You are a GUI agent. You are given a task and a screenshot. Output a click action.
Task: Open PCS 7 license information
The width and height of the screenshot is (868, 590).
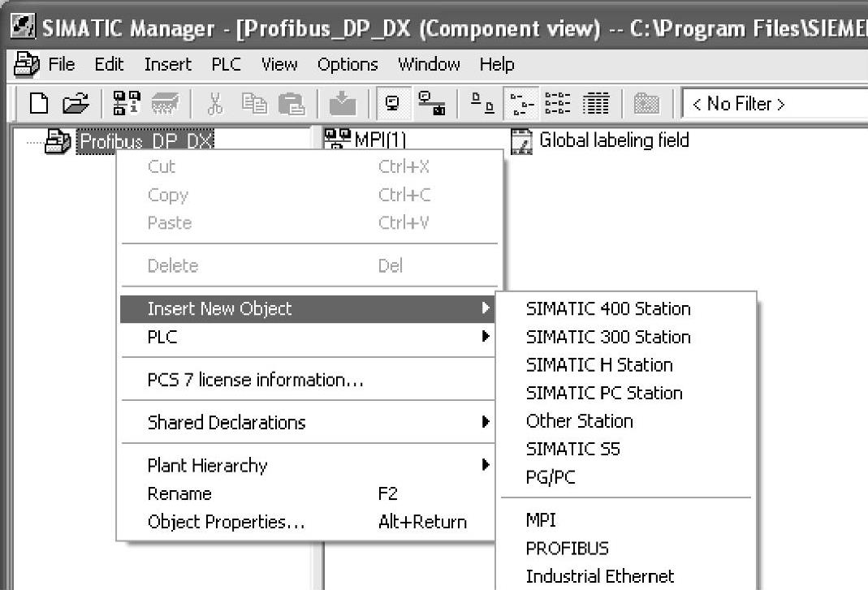pos(255,380)
